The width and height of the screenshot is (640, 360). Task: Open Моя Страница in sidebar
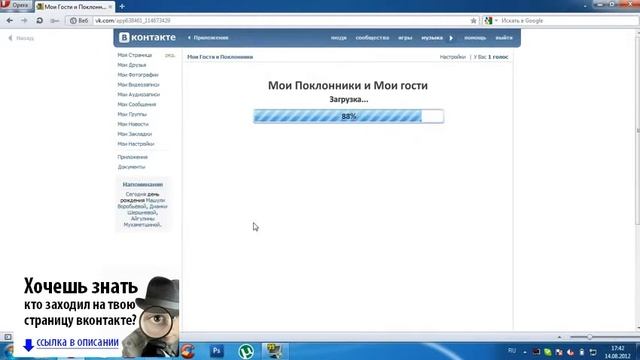pyautogui.click(x=135, y=55)
